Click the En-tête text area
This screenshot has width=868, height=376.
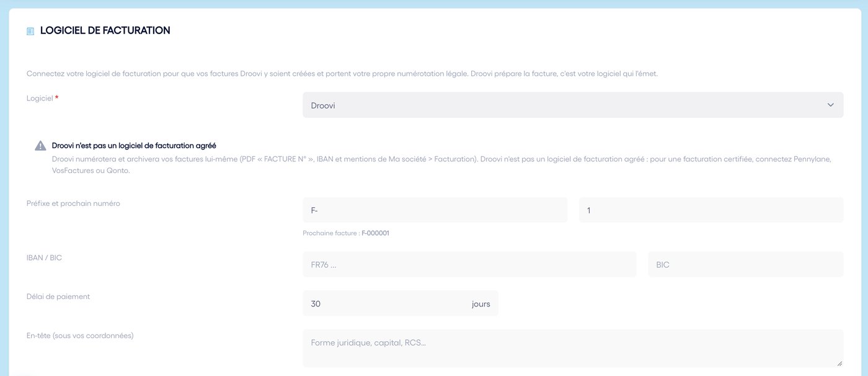(x=573, y=348)
